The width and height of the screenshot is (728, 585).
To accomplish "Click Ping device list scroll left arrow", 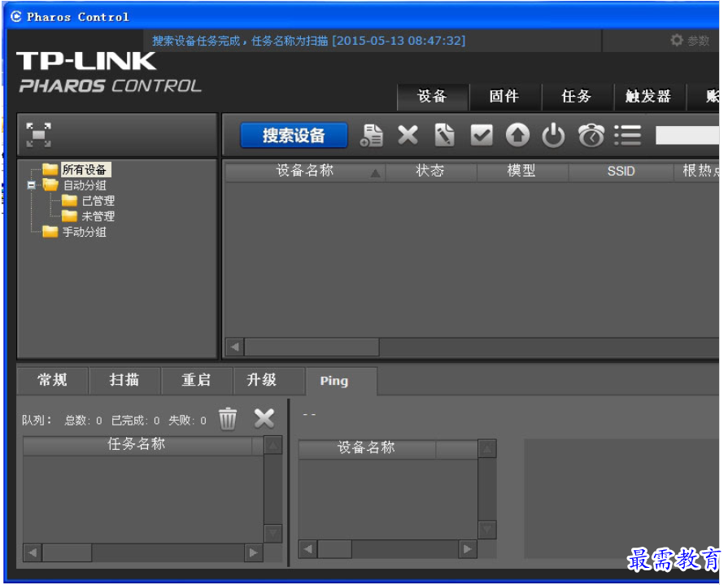I will 307,550.
